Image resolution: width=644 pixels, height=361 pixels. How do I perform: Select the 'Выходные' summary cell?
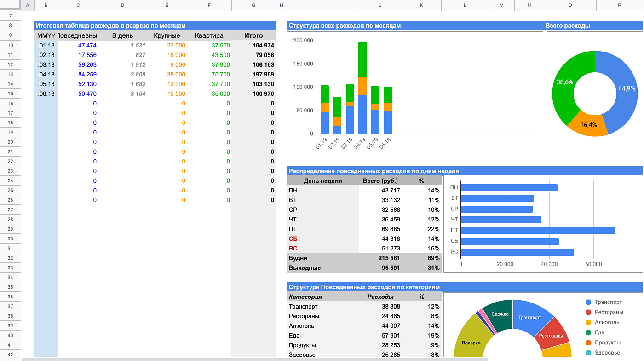click(x=323, y=268)
